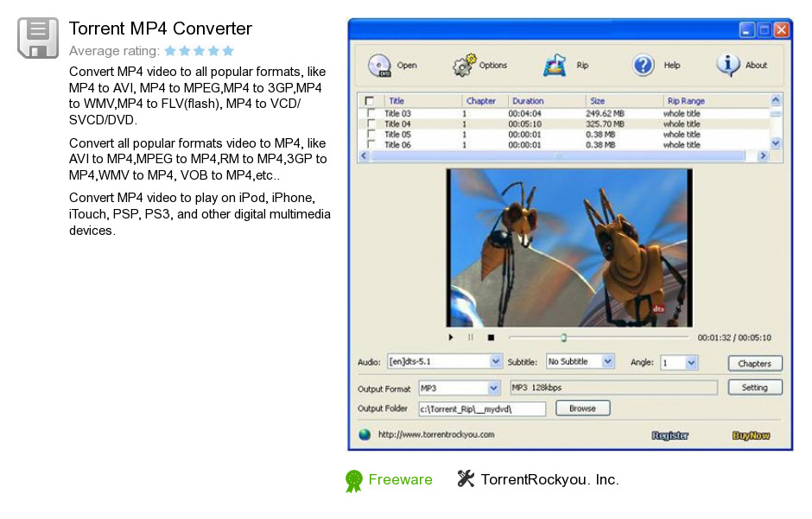The image size is (812, 519).
Task: Click the floppy disk software icon
Action: [x=38, y=38]
